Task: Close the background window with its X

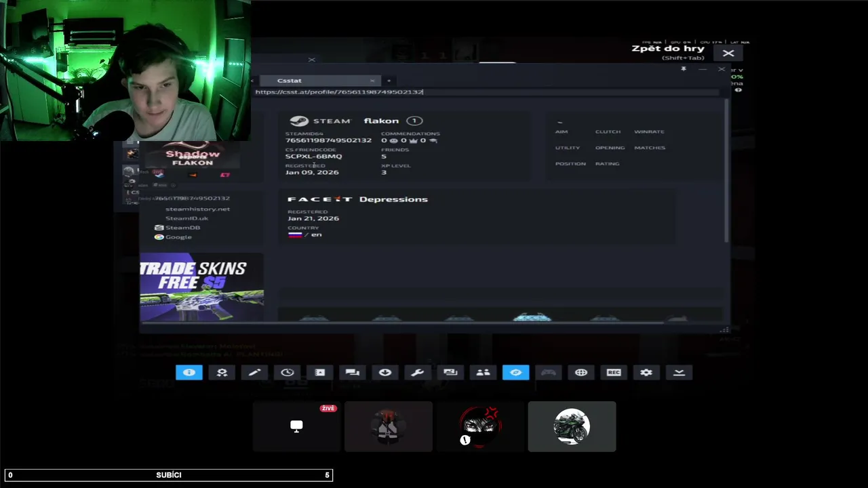Action: coord(311,60)
